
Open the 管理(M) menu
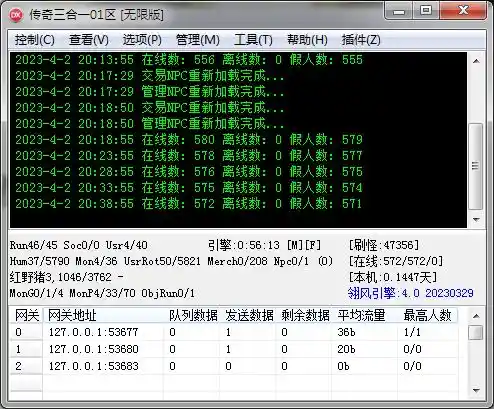click(x=198, y=40)
